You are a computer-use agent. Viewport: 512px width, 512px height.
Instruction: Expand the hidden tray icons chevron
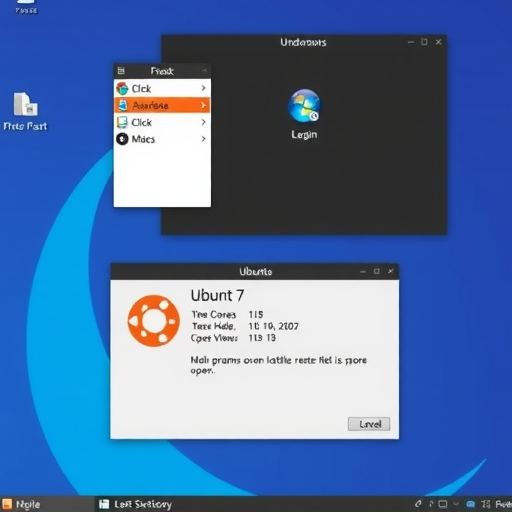[x=456, y=504]
